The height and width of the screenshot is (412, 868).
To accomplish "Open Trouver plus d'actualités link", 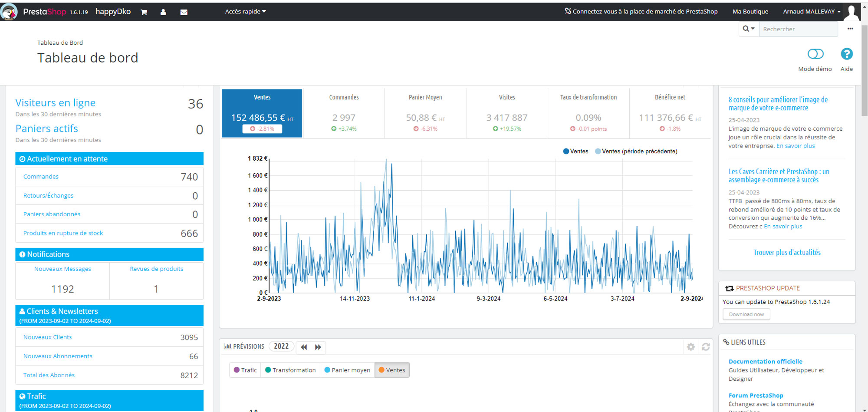I will click(x=787, y=252).
